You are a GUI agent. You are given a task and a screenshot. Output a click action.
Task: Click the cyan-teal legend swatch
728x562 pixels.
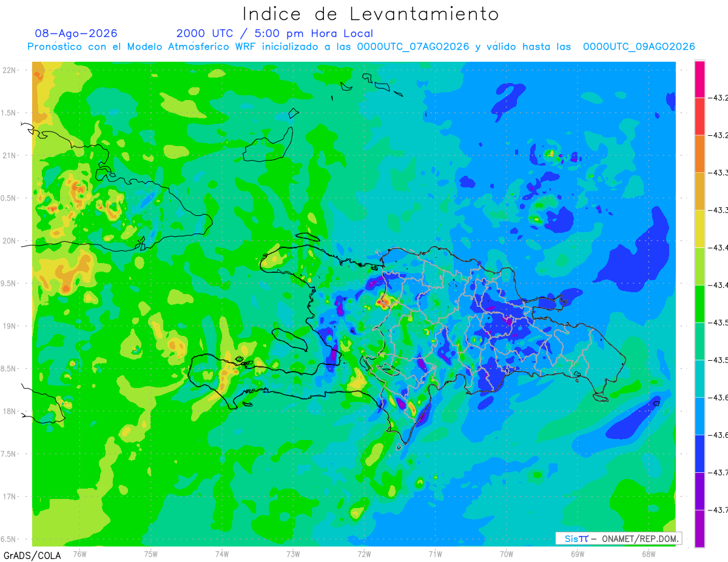point(699,378)
